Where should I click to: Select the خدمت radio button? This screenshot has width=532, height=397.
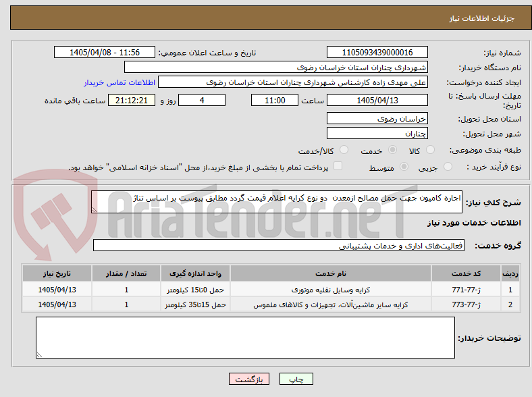coord(392,150)
